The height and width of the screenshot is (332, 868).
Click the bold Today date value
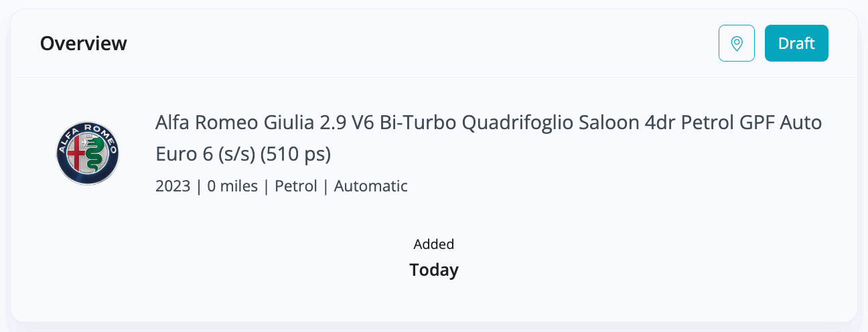434,270
